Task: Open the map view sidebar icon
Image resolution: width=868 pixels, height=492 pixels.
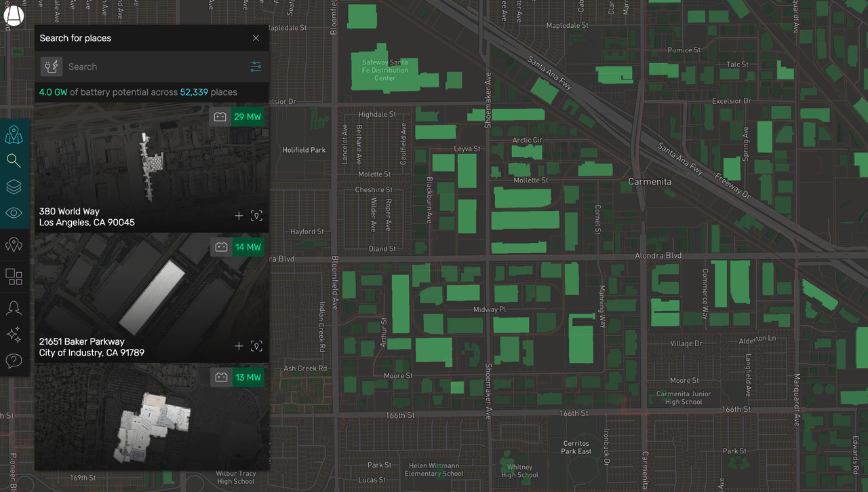Action: 14,135
